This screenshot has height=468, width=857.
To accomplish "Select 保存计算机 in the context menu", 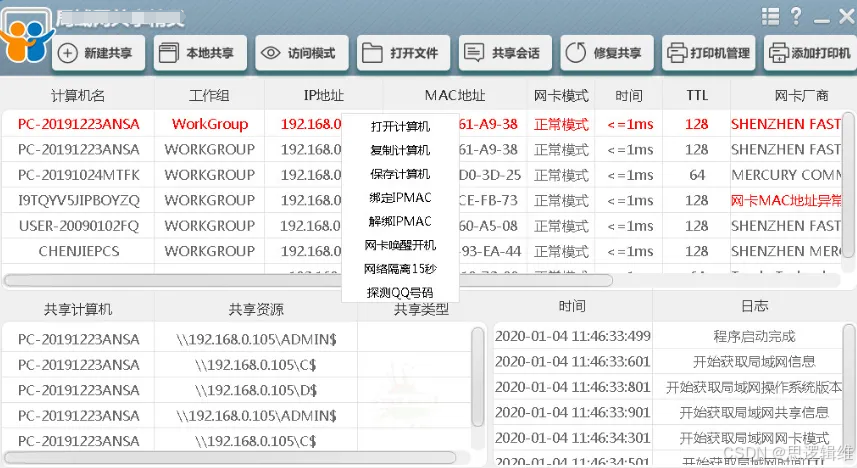I will tap(400, 174).
